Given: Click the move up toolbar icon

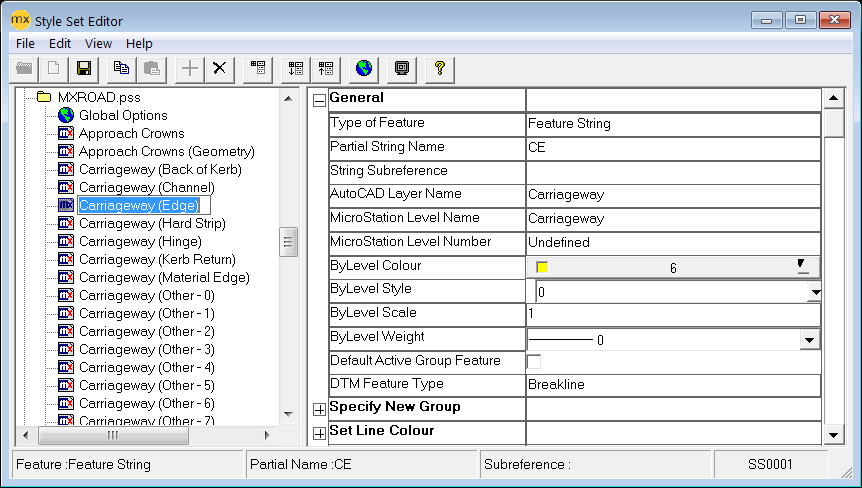Looking at the screenshot, I should [326, 69].
